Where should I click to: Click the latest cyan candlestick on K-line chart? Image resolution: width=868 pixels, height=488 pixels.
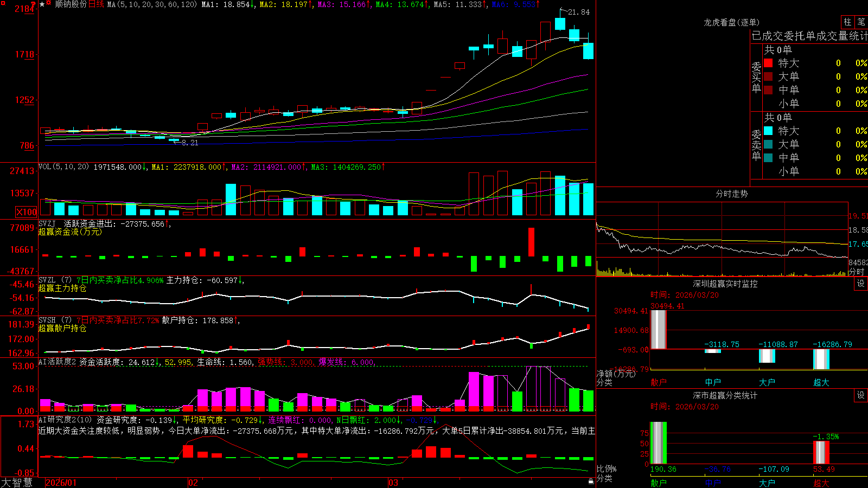(x=588, y=51)
